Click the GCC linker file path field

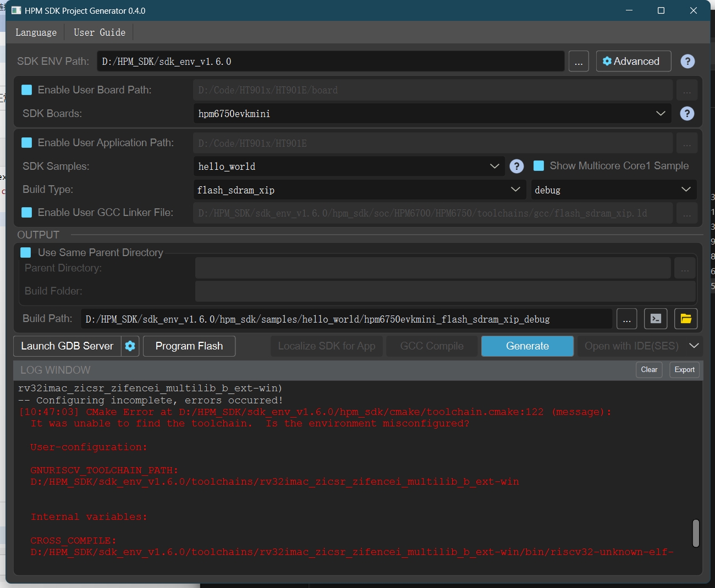point(433,213)
